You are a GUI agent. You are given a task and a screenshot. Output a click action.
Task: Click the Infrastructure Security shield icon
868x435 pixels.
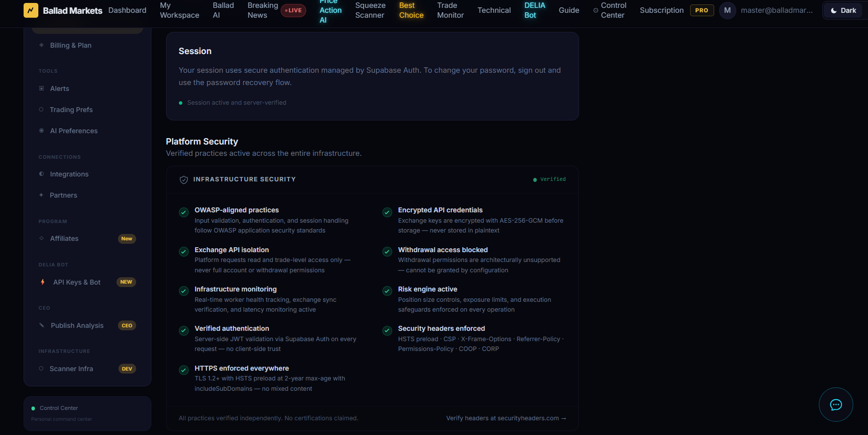184,180
